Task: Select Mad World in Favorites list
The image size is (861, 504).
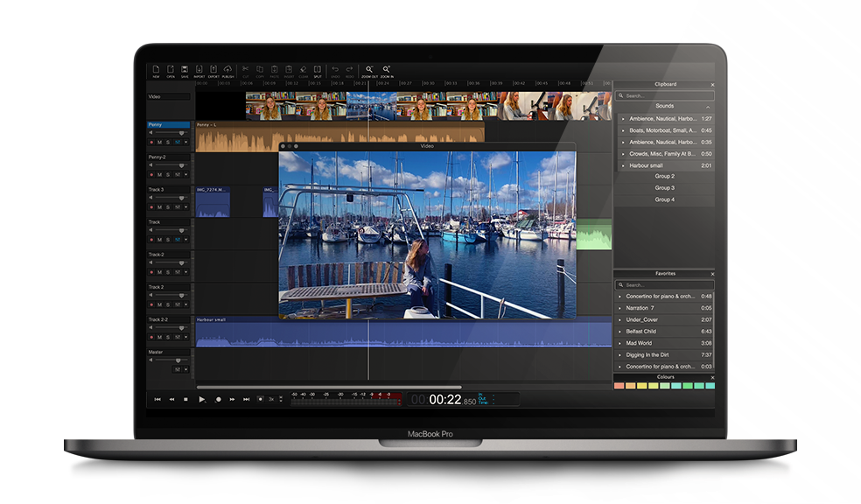Action: [639, 344]
